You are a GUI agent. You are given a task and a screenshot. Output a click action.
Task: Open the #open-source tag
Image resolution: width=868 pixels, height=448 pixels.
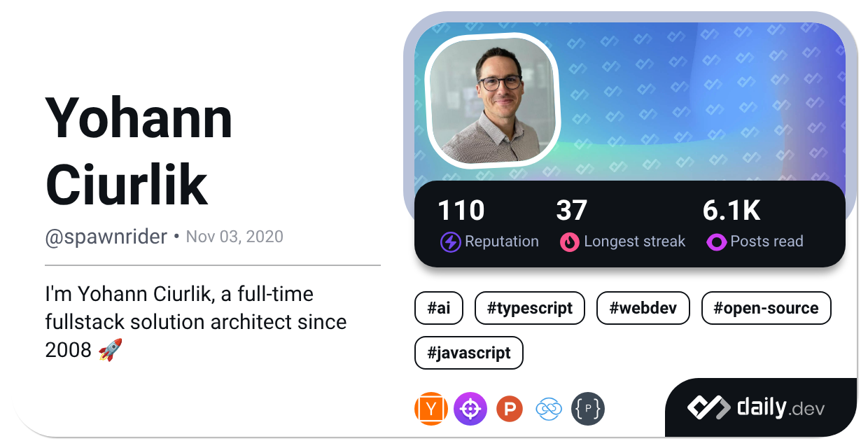[766, 308]
